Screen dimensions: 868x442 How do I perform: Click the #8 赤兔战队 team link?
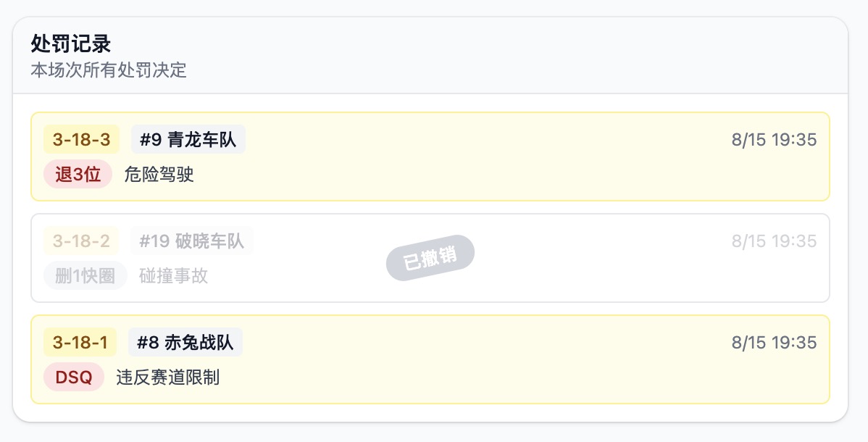(185, 342)
